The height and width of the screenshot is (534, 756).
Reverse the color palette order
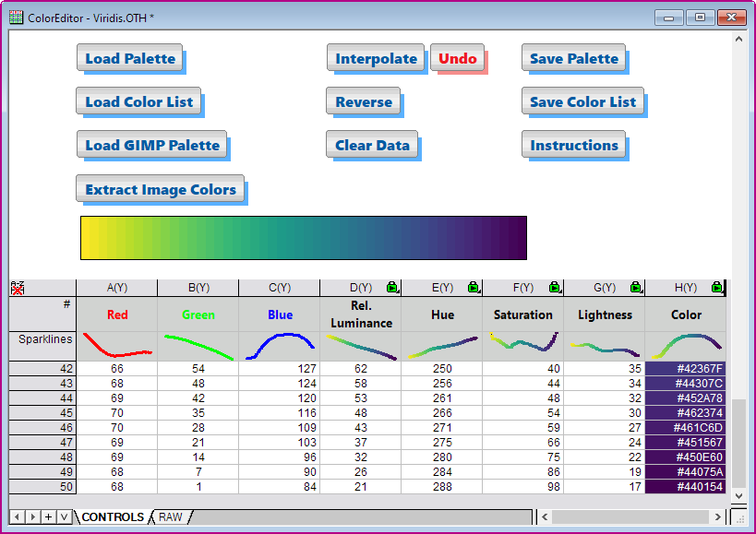click(363, 101)
